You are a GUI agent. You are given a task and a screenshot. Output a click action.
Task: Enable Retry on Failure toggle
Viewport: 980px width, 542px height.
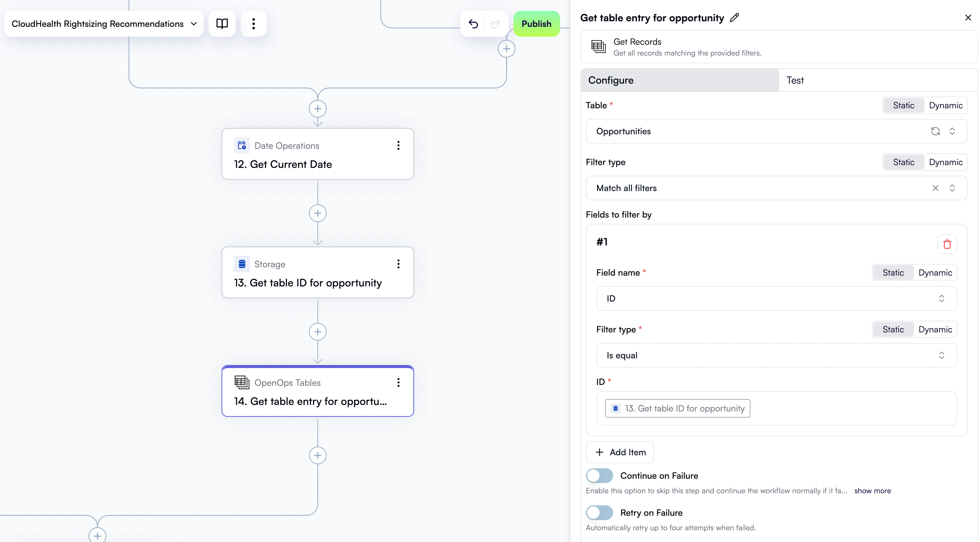pyautogui.click(x=600, y=513)
